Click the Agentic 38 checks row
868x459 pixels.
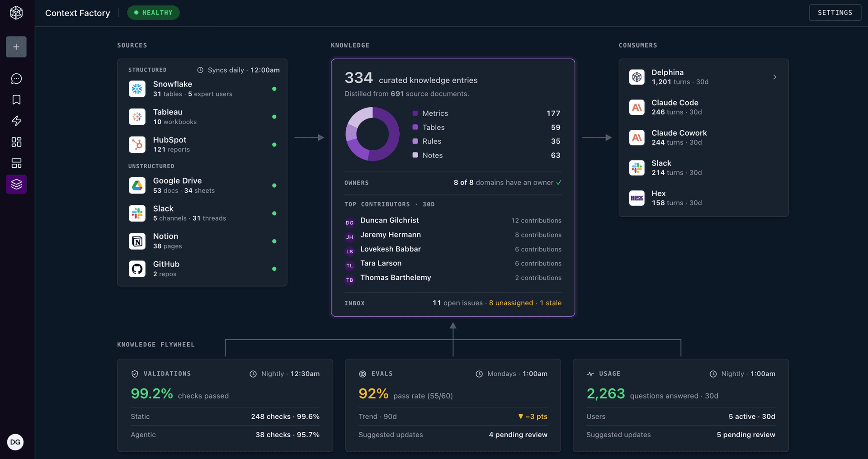click(225, 435)
